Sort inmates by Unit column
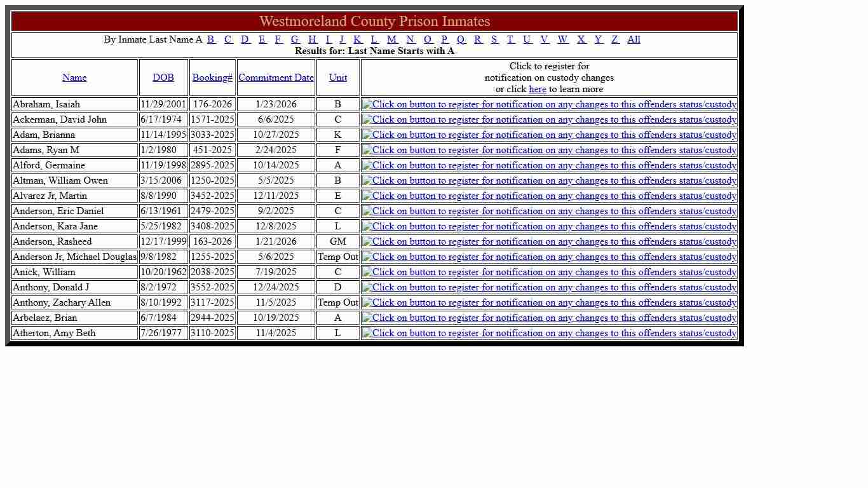 pyautogui.click(x=338, y=78)
